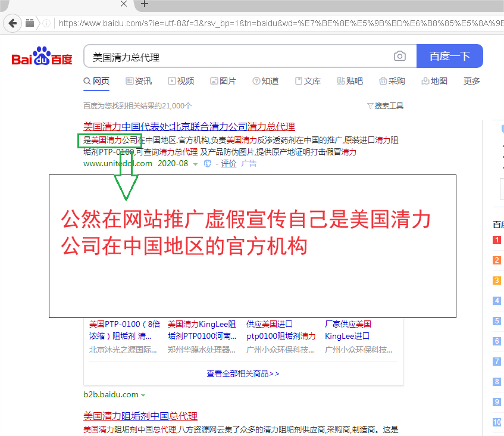This screenshot has width=504, height=436.
Task: Open product 美国清力KingLee阻垢剂PTP0100河南
Action: 202,330
